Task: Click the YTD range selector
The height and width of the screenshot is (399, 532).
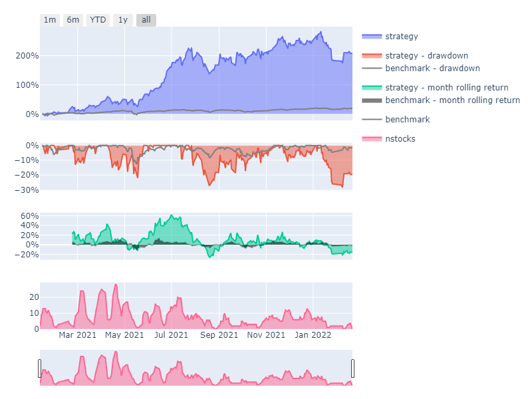Action: tap(98, 20)
